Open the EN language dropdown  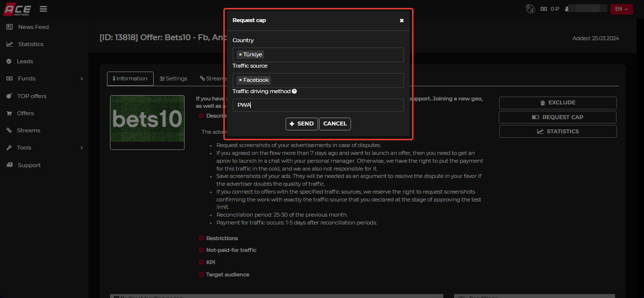pyautogui.click(x=621, y=9)
